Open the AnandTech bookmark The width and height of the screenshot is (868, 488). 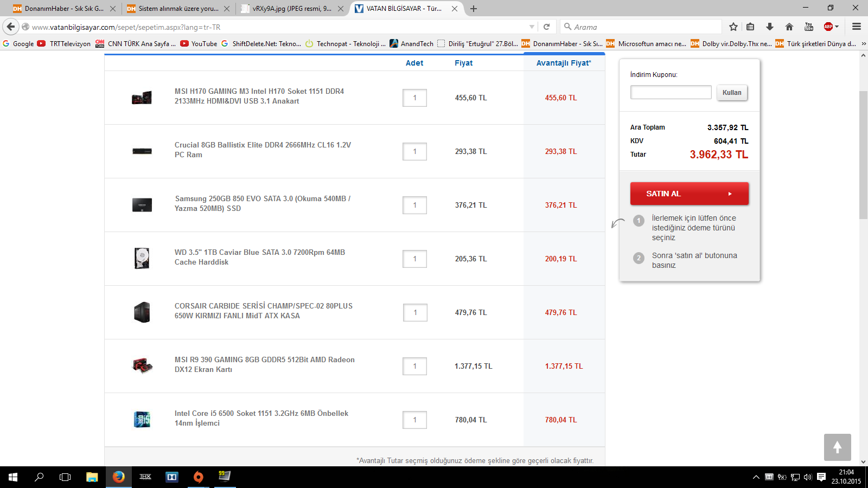point(411,44)
